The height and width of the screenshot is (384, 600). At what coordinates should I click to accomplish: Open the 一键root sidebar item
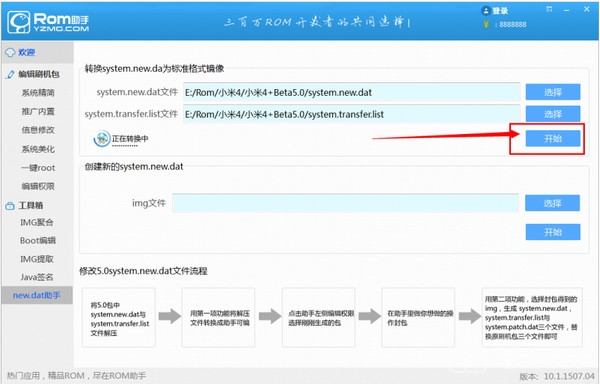click(38, 168)
